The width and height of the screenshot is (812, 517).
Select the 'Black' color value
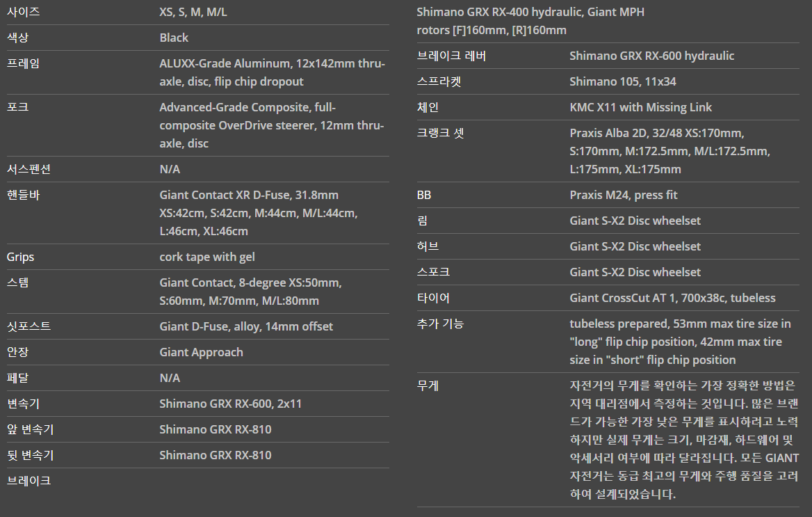(x=174, y=38)
